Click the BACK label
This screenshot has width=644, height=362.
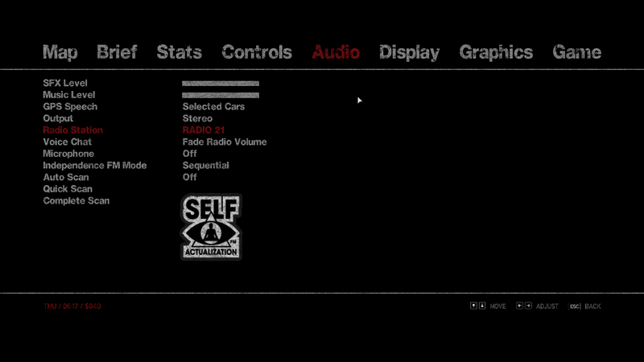pyautogui.click(x=592, y=306)
